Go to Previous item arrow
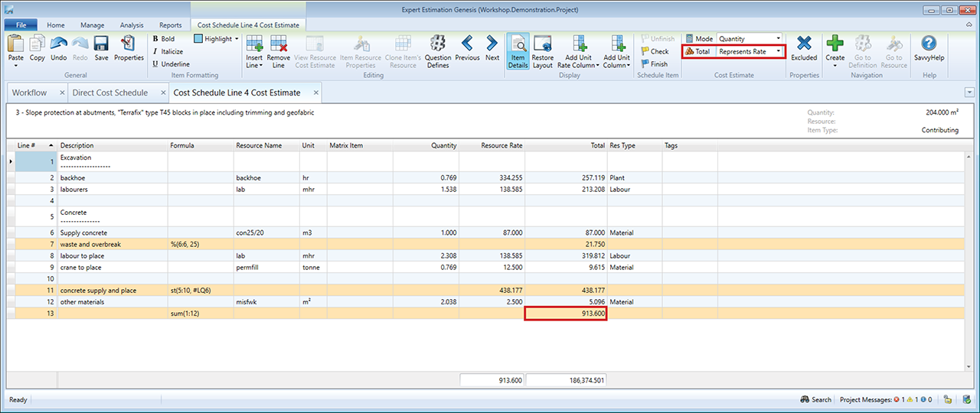This screenshot has width=980, height=413. coord(467,44)
